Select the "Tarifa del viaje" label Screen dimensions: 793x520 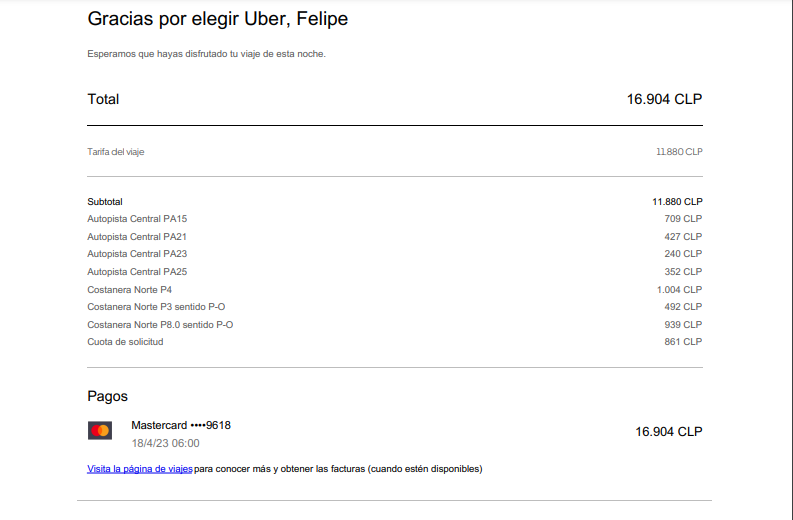(x=116, y=152)
